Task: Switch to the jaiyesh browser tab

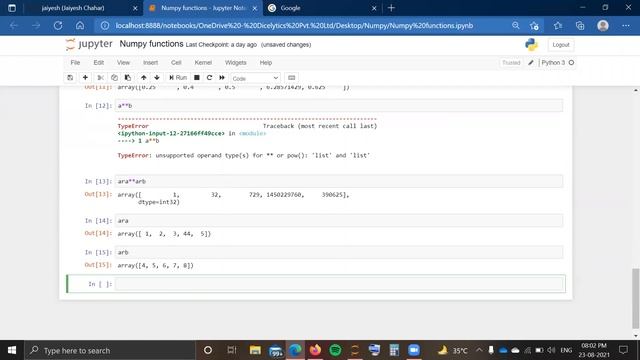Action: click(73, 8)
